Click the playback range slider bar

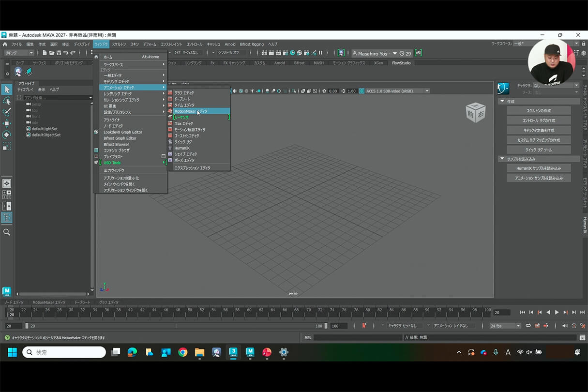pos(175,326)
